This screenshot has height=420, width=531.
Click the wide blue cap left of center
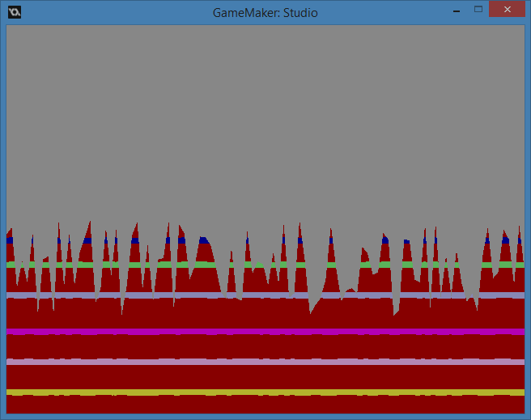click(203, 240)
